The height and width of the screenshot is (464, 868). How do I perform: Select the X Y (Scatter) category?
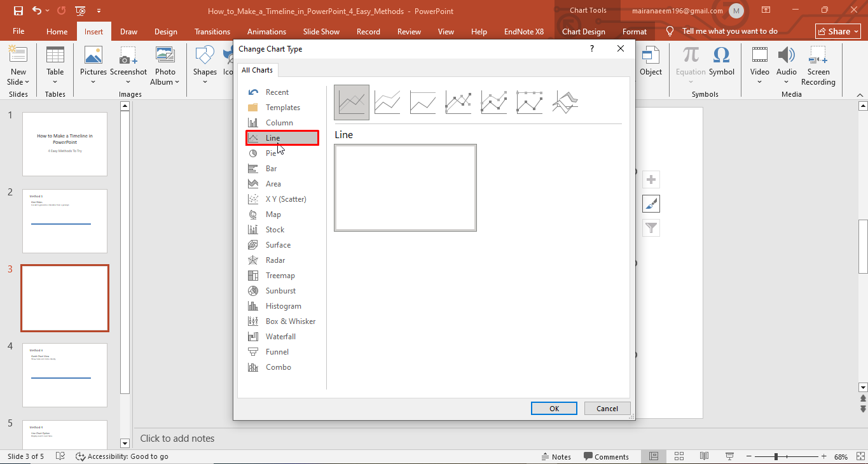pyautogui.click(x=282, y=199)
